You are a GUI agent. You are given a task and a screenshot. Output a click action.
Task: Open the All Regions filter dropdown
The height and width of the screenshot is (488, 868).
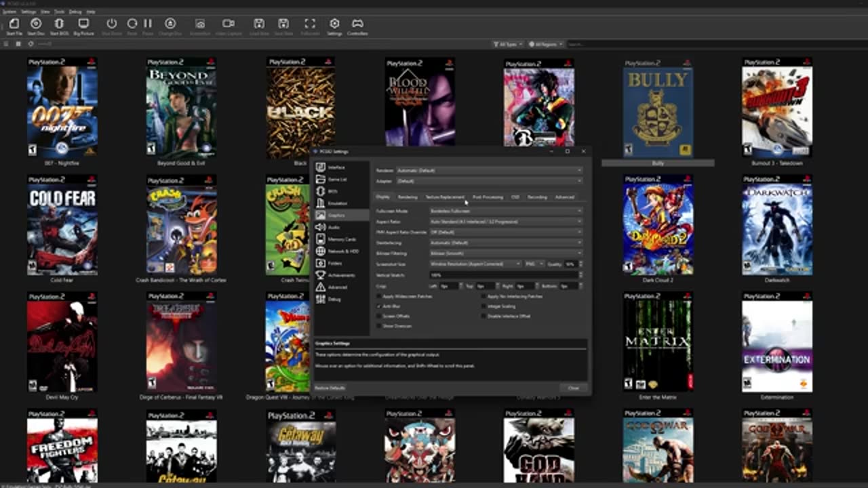click(x=546, y=44)
